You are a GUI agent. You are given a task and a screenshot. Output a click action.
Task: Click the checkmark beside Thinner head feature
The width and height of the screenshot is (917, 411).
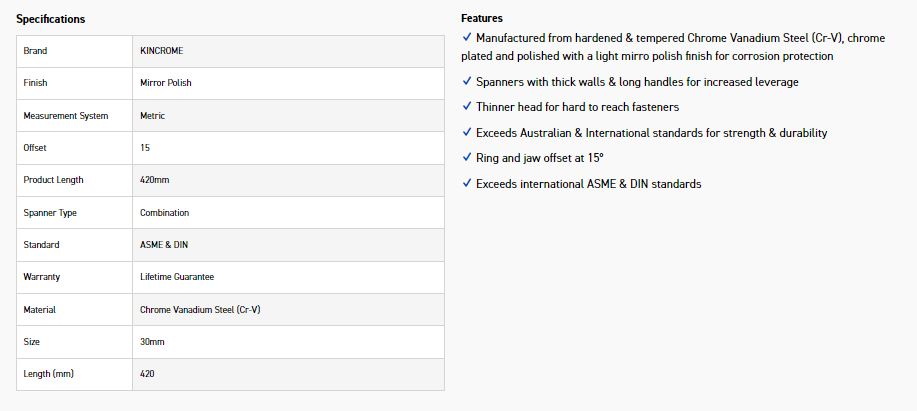(x=467, y=106)
